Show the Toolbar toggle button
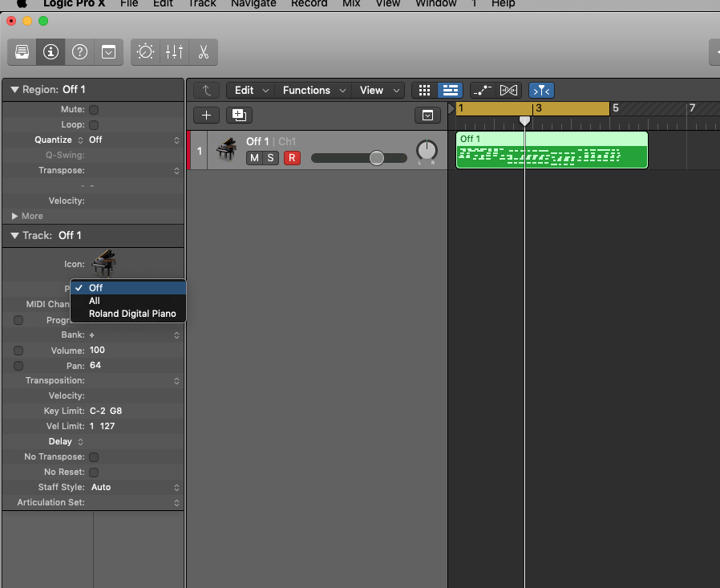This screenshot has height=588, width=720. coord(108,52)
